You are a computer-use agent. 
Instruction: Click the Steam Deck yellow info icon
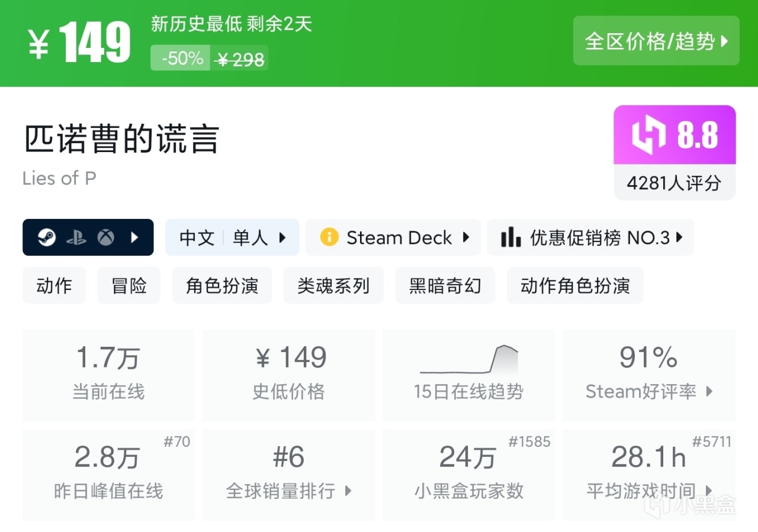(x=329, y=238)
